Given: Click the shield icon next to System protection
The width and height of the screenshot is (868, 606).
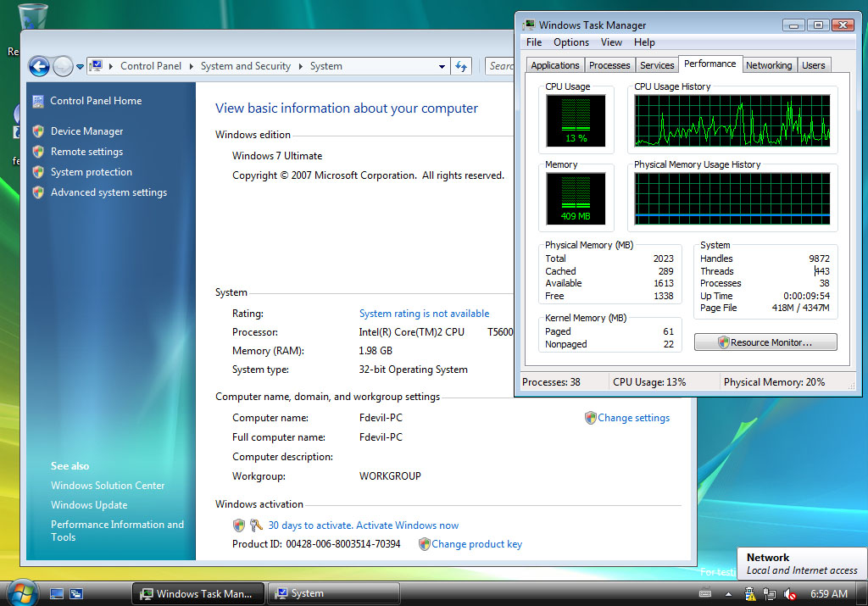Looking at the screenshot, I should coord(38,172).
